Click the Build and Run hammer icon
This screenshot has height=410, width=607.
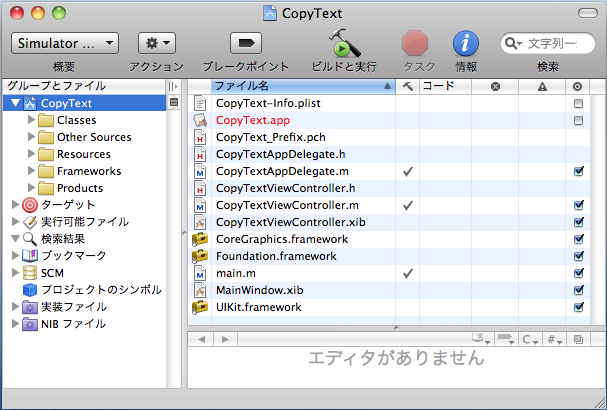(x=345, y=43)
